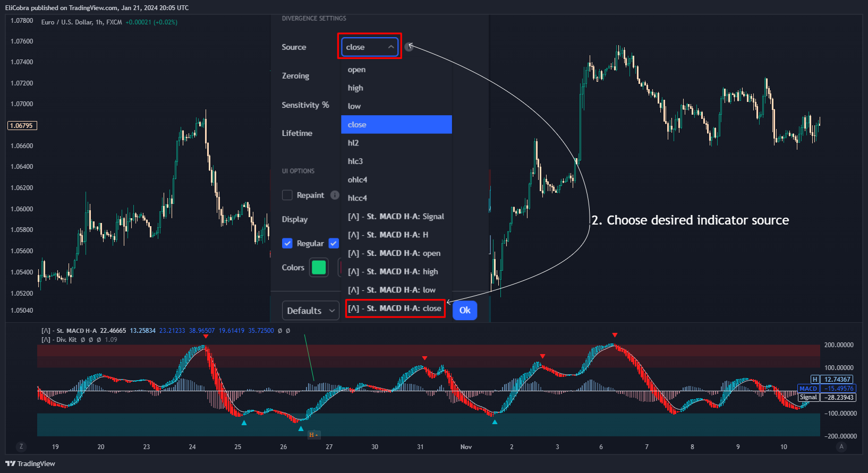
Task: Click the H event marker on timeline
Action: [x=313, y=435]
